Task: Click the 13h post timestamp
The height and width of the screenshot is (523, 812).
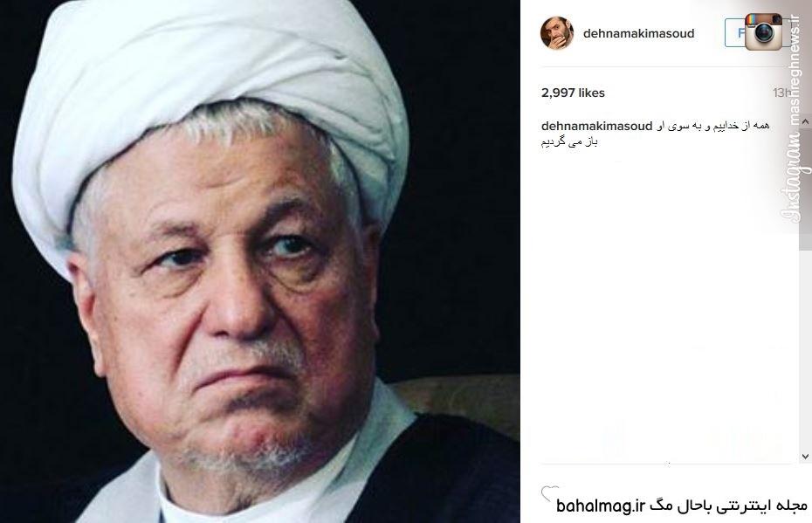Action: (781, 93)
